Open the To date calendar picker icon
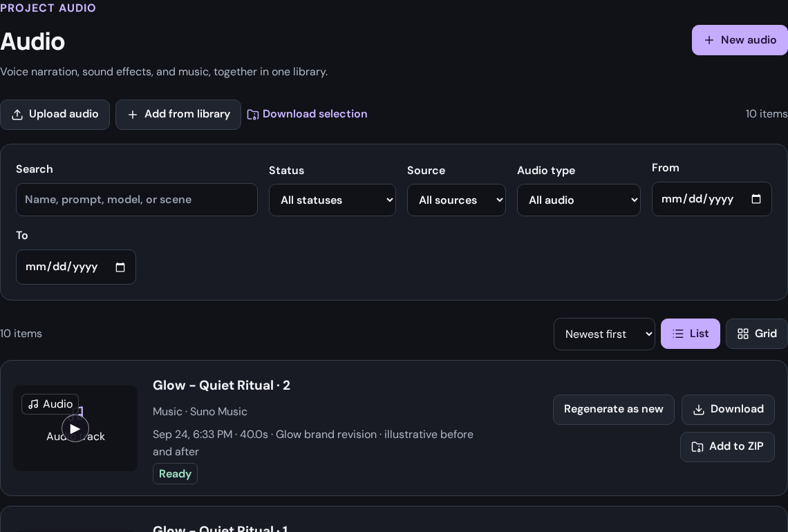 pyautogui.click(x=120, y=267)
